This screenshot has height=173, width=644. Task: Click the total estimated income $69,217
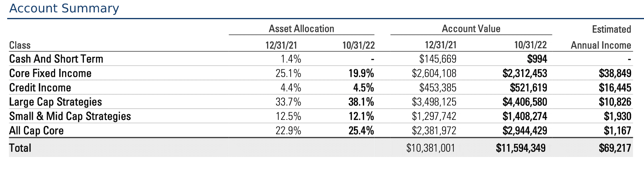pyautogui.click(x=615, y=148)
